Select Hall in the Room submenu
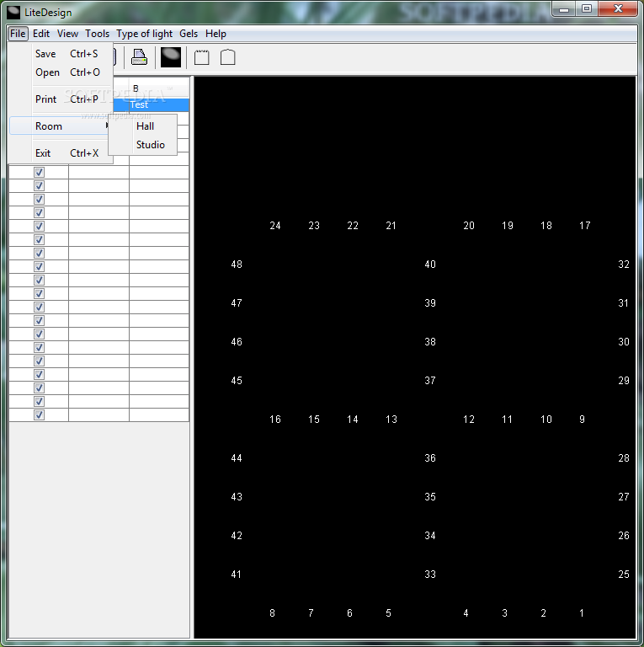This screenshot has width=644, height=647. [x=143, y=126]
